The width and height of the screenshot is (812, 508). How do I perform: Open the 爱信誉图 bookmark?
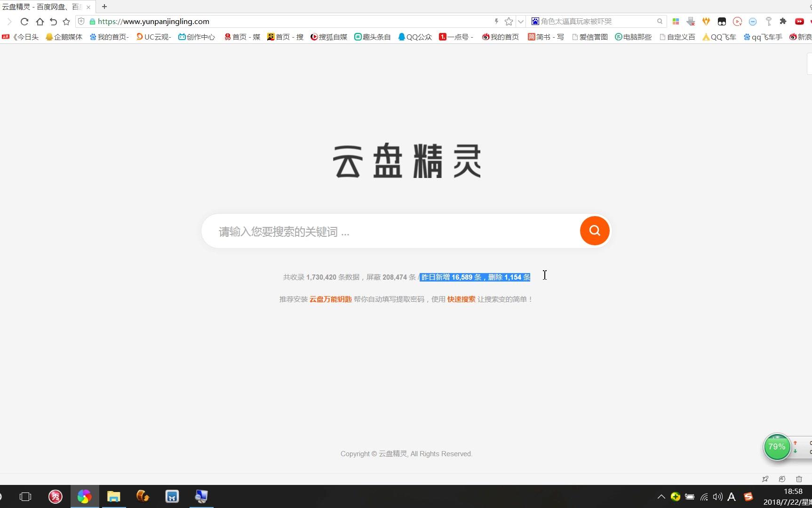[590, 37]
